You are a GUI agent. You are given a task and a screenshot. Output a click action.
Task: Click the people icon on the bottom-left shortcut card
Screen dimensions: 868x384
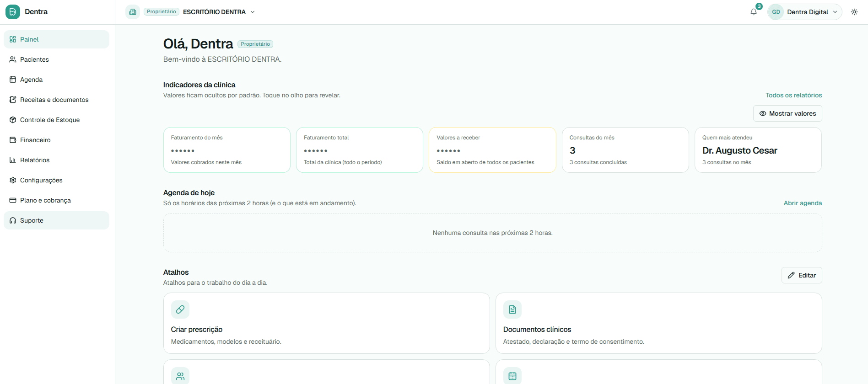coord(180,376)
